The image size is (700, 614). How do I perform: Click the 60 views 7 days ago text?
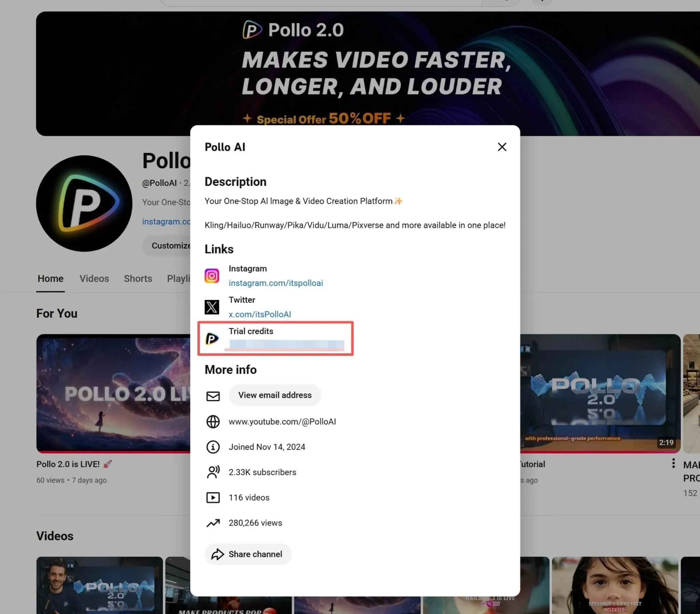coord(71,480)
